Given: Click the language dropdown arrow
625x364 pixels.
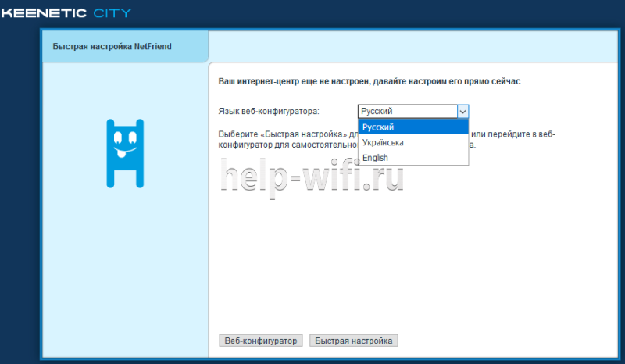Looking at the screenshot, I should 462,112.
